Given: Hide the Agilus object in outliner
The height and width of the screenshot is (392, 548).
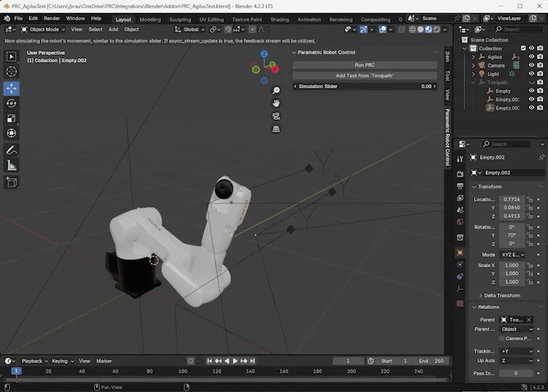Looking at the screenshot, I should pyautogui.click(x=532, y=57).
